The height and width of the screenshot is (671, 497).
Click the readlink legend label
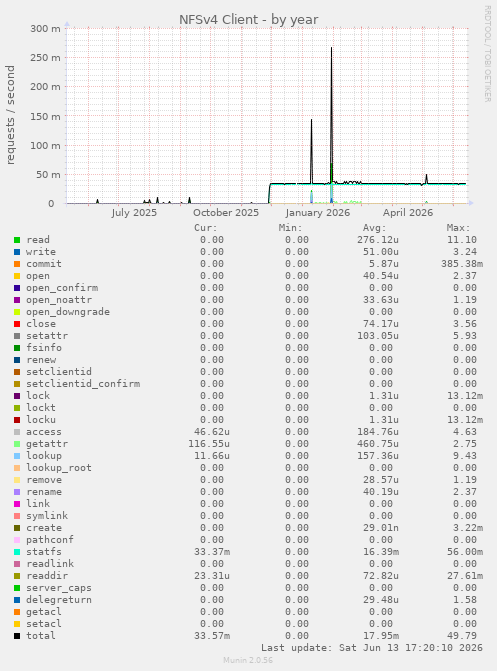pyautogui.click(x=50, y=564)
